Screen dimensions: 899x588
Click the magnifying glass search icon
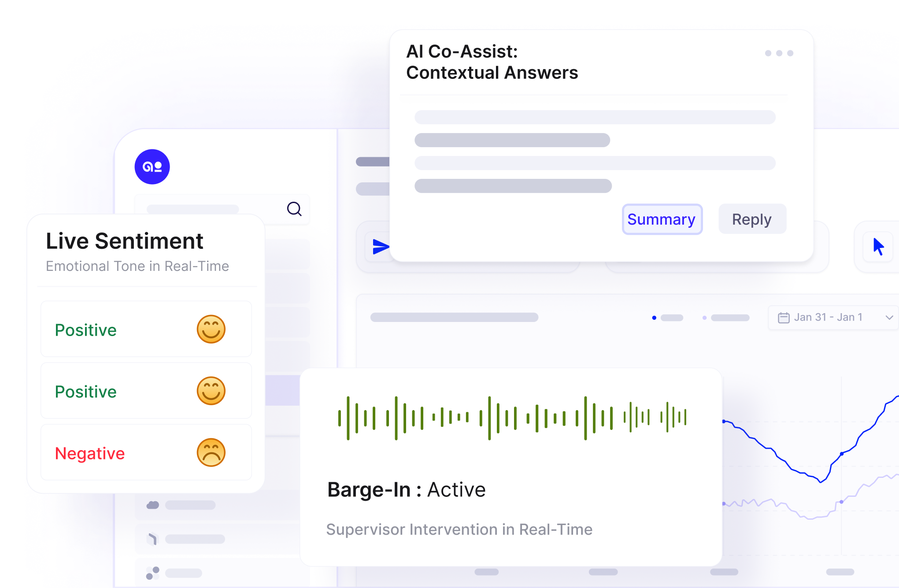click(x=294, y=209)
